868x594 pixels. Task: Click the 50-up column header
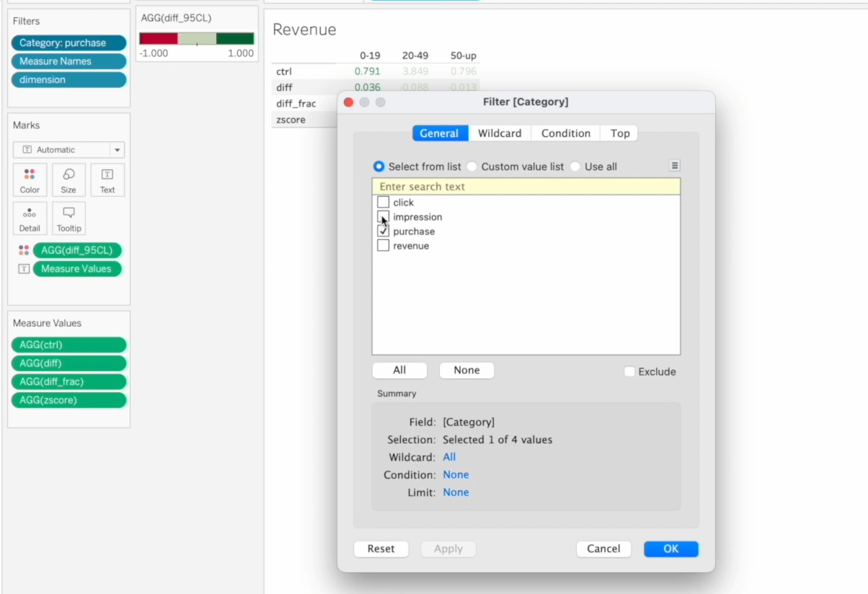tap(463, 56)
